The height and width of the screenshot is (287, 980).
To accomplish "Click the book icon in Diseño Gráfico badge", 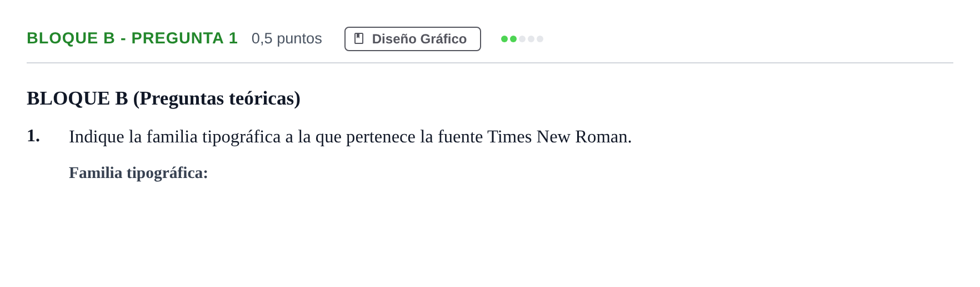I will (359, 38).
